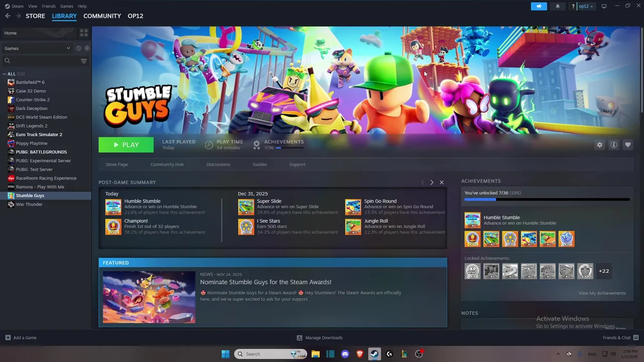644x362 pixels.
Task: Open the Store Page link
Action: [117, 164]
